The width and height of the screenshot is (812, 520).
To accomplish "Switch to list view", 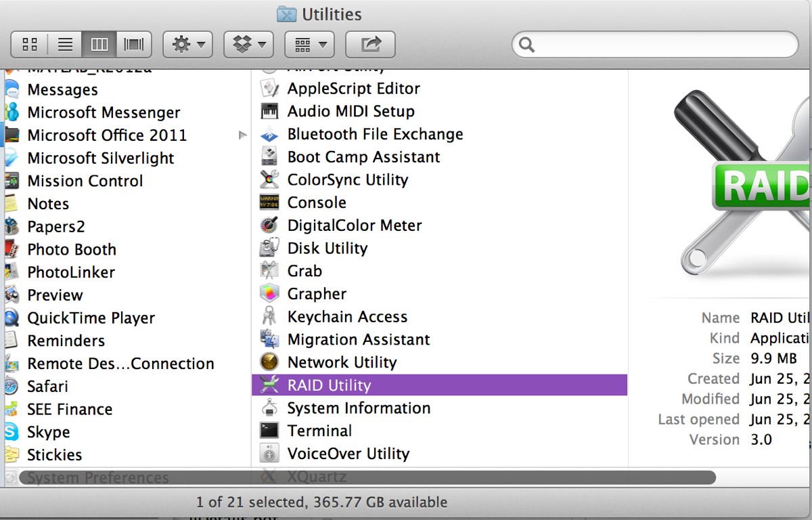I will (65, 45).
